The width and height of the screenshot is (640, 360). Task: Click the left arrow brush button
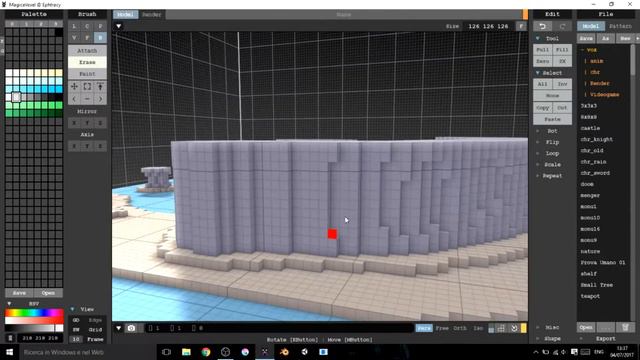click(74, 99)
